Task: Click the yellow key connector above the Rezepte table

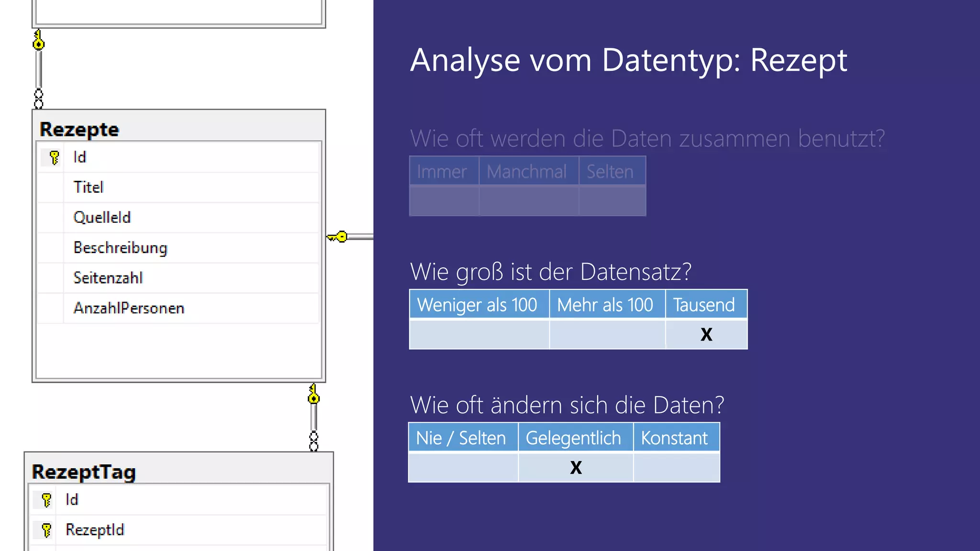Action: (39, 40)
